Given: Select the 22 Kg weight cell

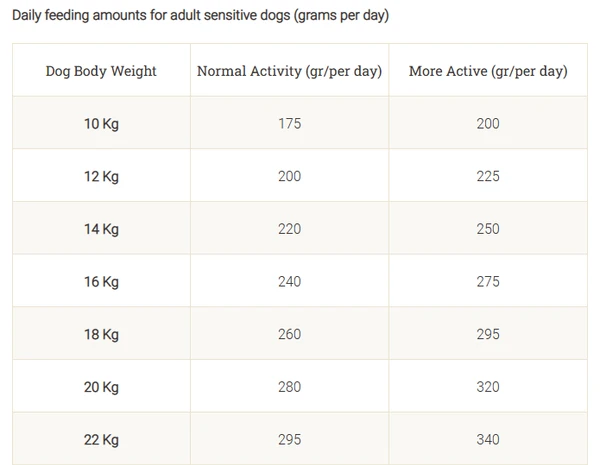Looking at the screenshot, I should coord(101,439).
